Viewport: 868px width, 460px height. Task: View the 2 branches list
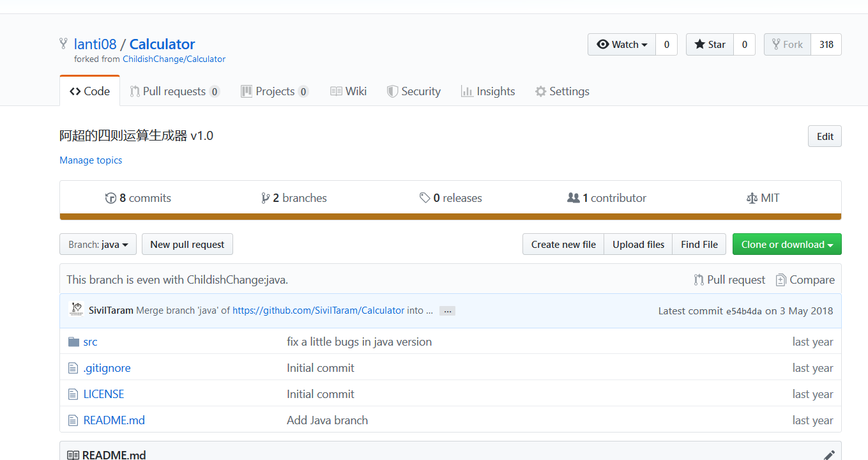point(294,198)
